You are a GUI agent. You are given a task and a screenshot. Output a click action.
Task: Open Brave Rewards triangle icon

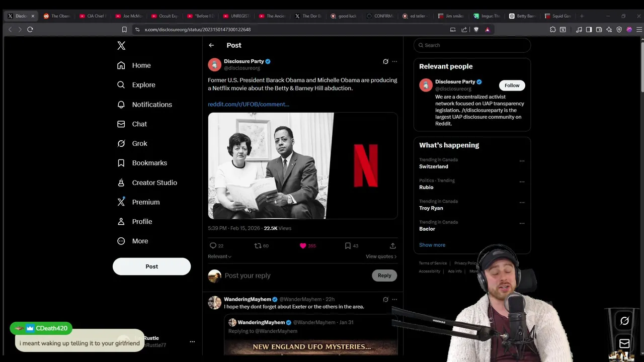[x=487, y=30]
